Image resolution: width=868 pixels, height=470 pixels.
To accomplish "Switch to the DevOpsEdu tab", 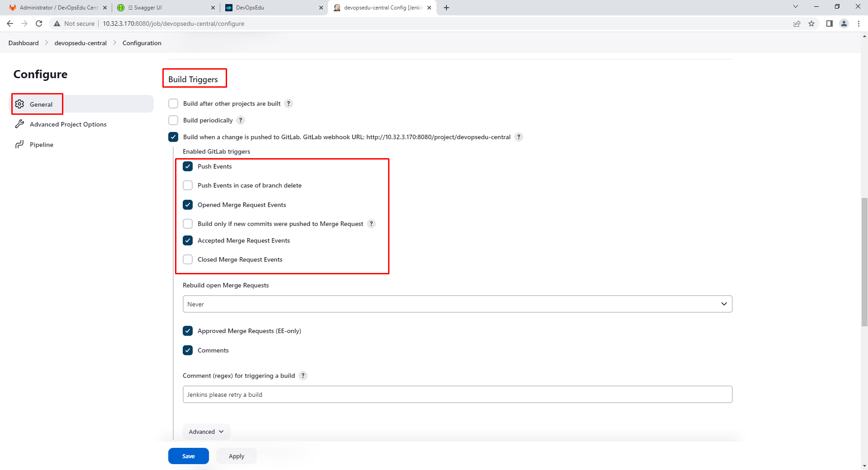I will click(x=274, y=8).
